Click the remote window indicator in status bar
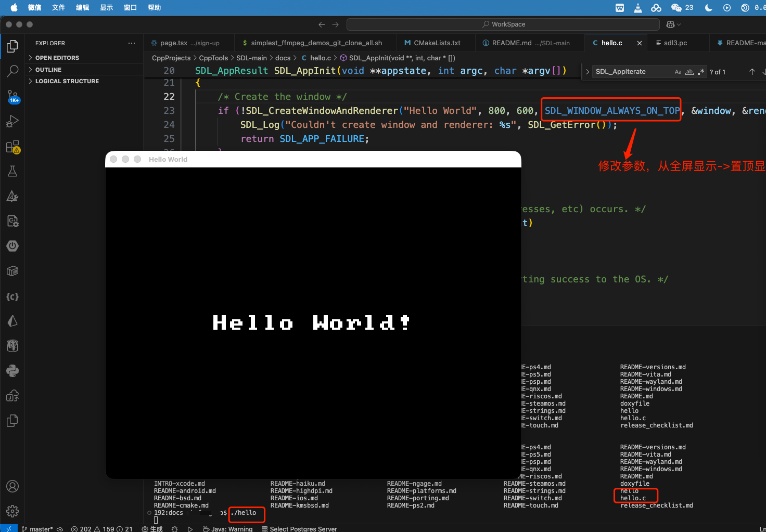 [x=9, y=528]
